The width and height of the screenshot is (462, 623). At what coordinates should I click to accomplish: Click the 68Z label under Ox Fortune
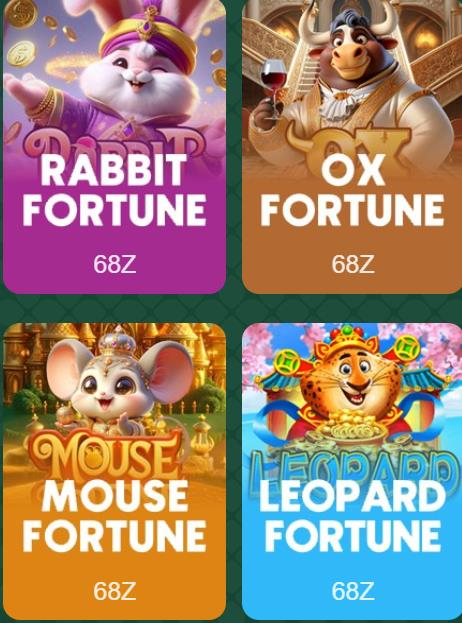(353, 264)
